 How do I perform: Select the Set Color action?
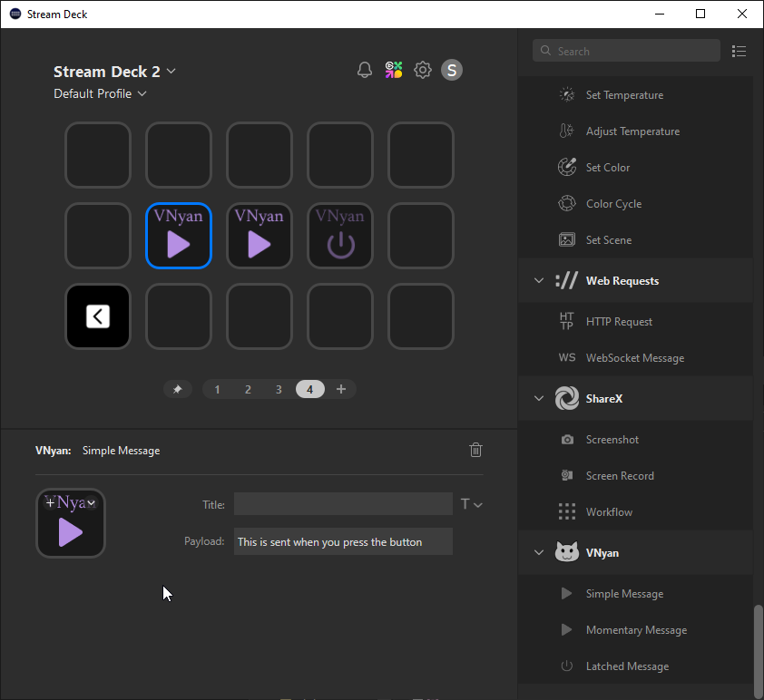click(x=635, y=168)
